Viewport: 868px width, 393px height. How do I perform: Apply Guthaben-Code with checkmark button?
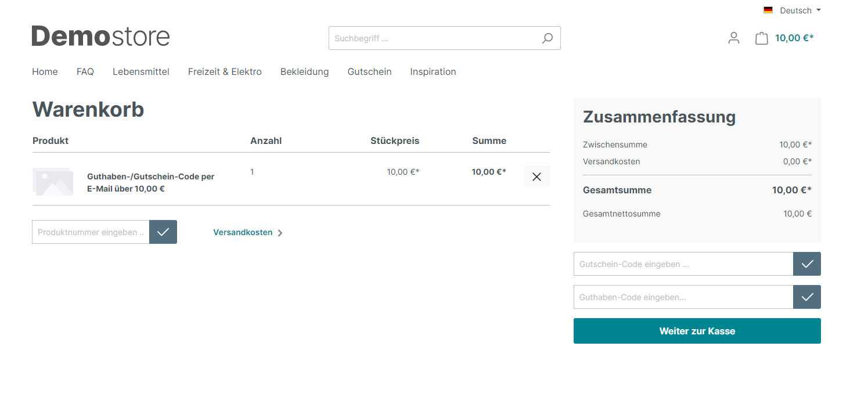pos(807,297)
